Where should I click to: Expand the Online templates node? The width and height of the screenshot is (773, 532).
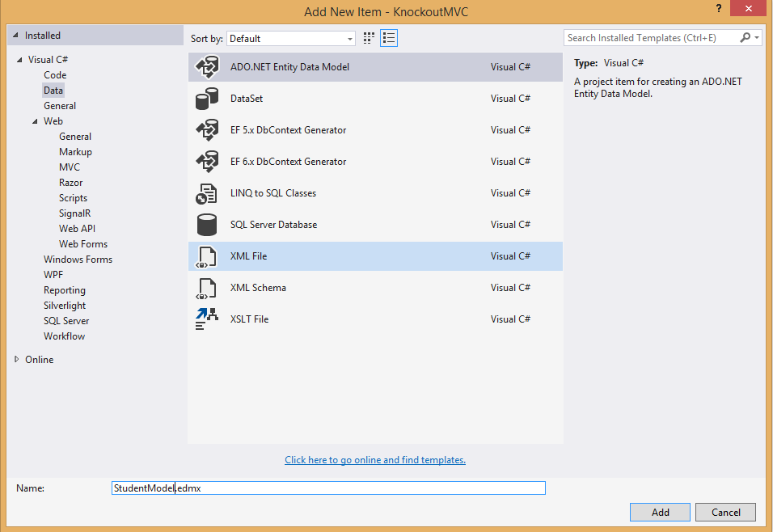point(17,360)
